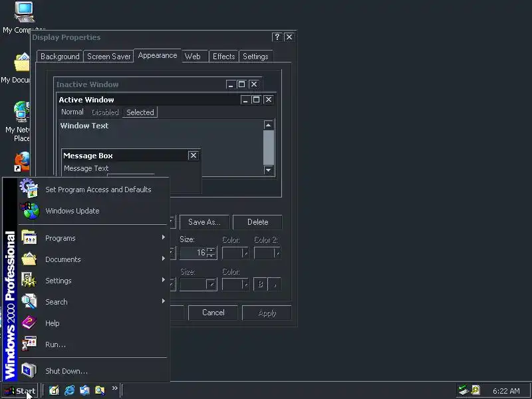The width and height of the screenshot is (532, 399).
Task: Switch to the Screen Saver tab
Action: coord(108,57)
